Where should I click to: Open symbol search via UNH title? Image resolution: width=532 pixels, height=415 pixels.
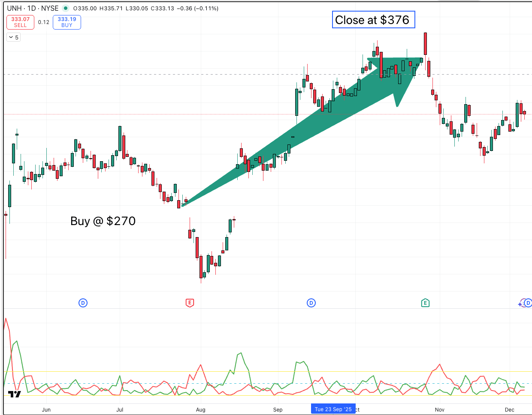[14, 8]
